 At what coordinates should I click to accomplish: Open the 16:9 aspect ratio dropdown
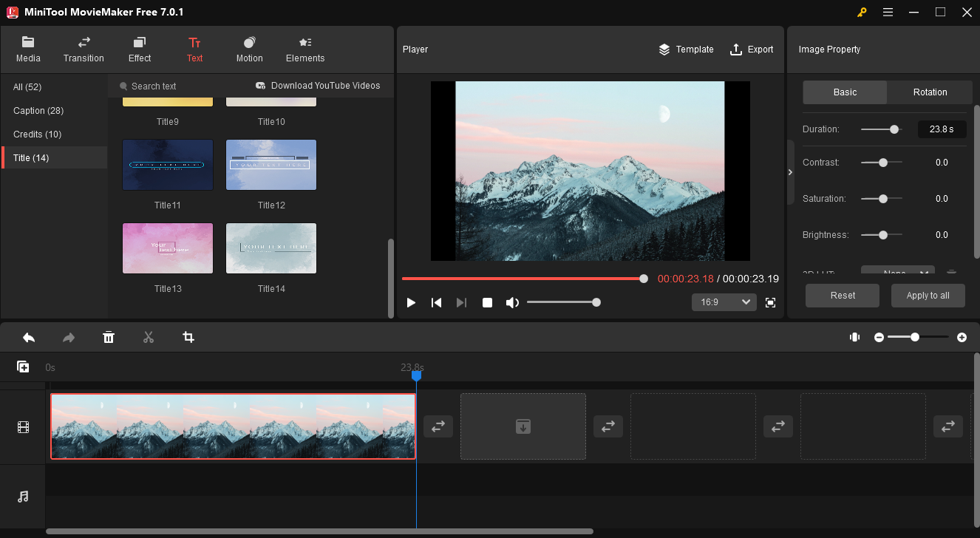coord(724,302)
